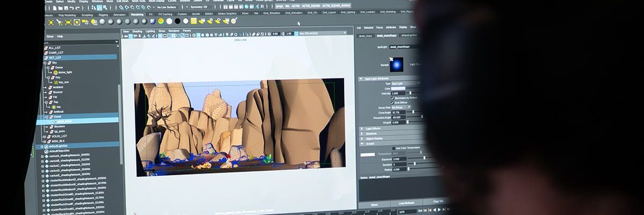The height and width of the screenshot is (215, 644).
Task: Switch to the Rendering shelf tab
Action: click(x=137, y=14)
